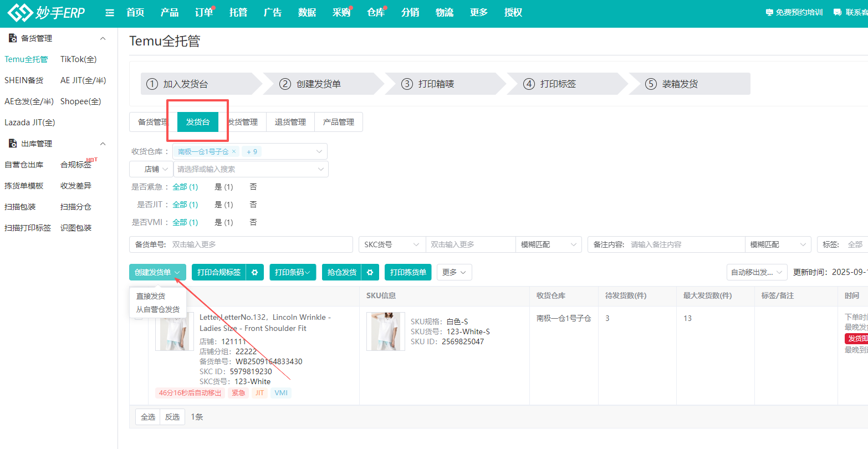Toggle the hamburger menu icon beside the logo
868x449 pixels.
click(110, 13)
